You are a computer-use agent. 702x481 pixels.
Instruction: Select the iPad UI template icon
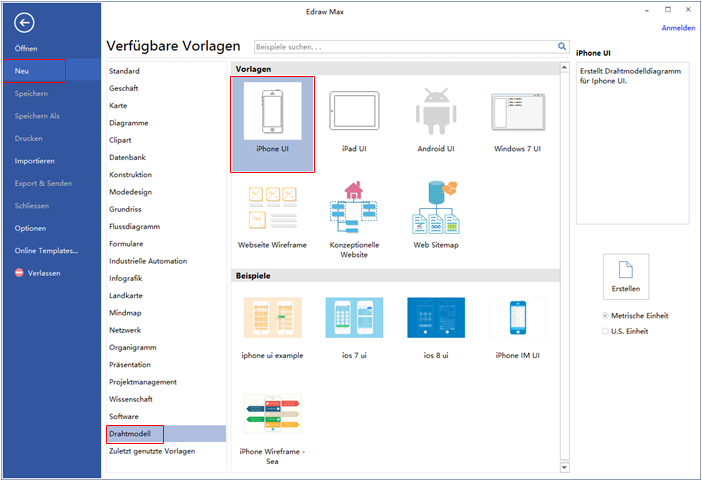pos(354,111)
